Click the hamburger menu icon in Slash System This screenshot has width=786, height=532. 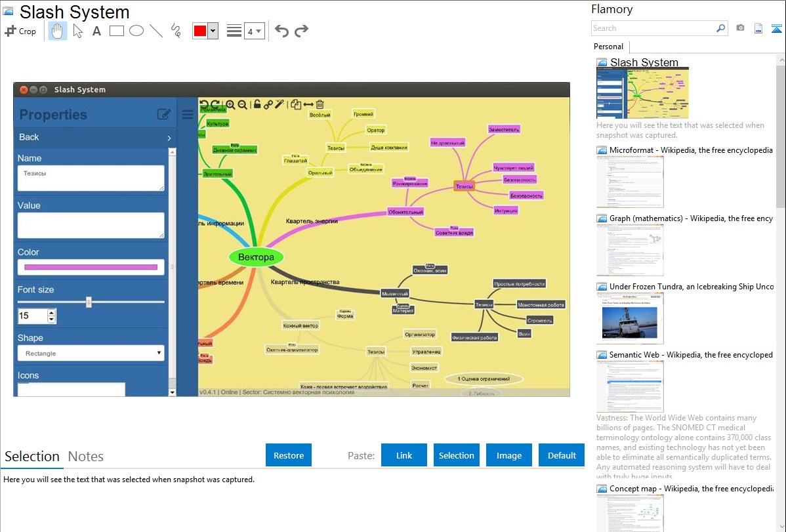(x=188, y=115)
